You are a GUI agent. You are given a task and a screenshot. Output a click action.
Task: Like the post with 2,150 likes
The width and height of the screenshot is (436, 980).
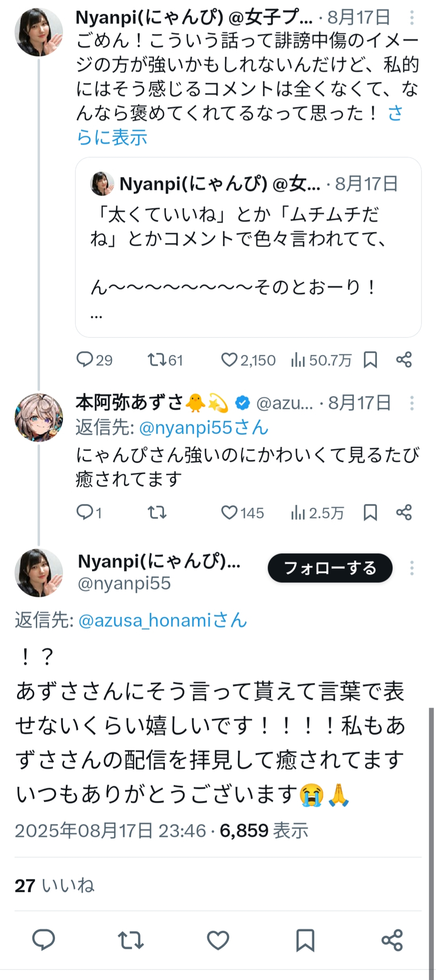click(229, 359)
